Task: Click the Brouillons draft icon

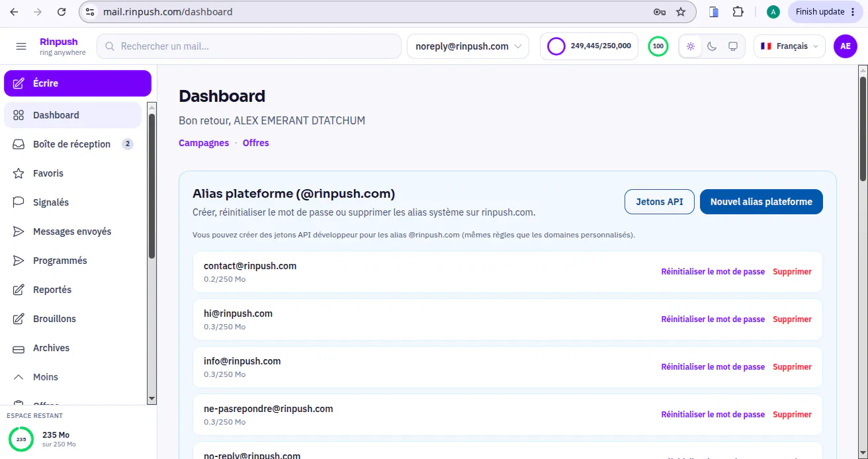Action: click(19, 319)
